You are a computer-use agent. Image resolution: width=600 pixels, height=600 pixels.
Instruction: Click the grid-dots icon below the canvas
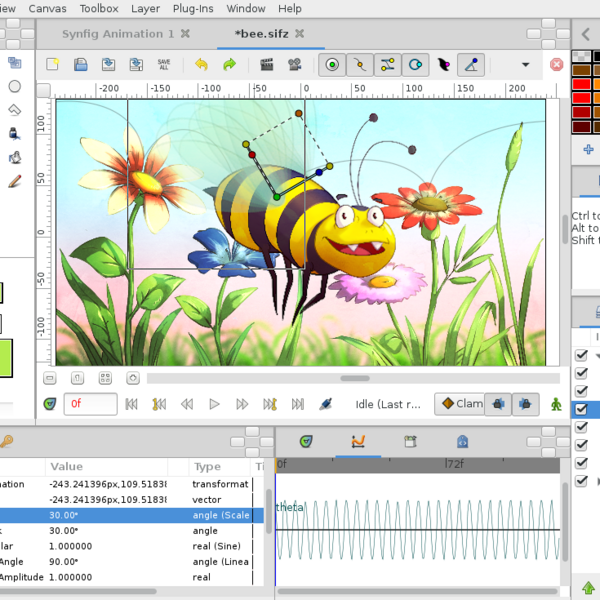point(105,378)
